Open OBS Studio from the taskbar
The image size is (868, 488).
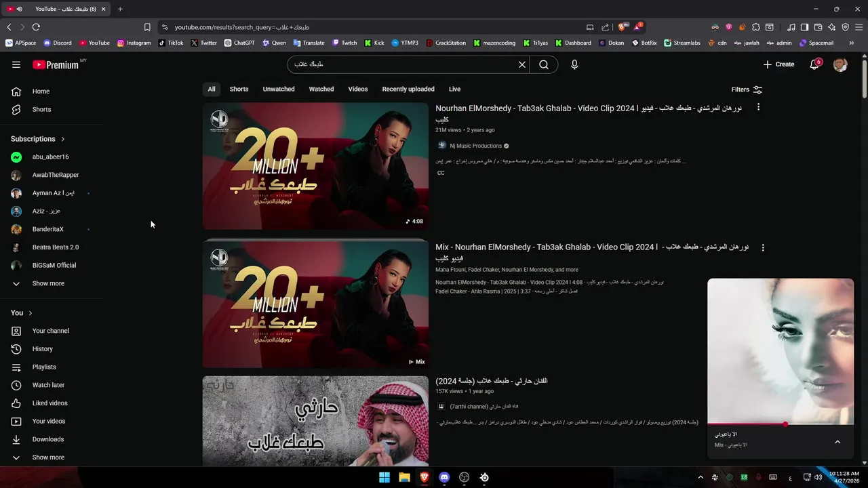click(465, 477)
